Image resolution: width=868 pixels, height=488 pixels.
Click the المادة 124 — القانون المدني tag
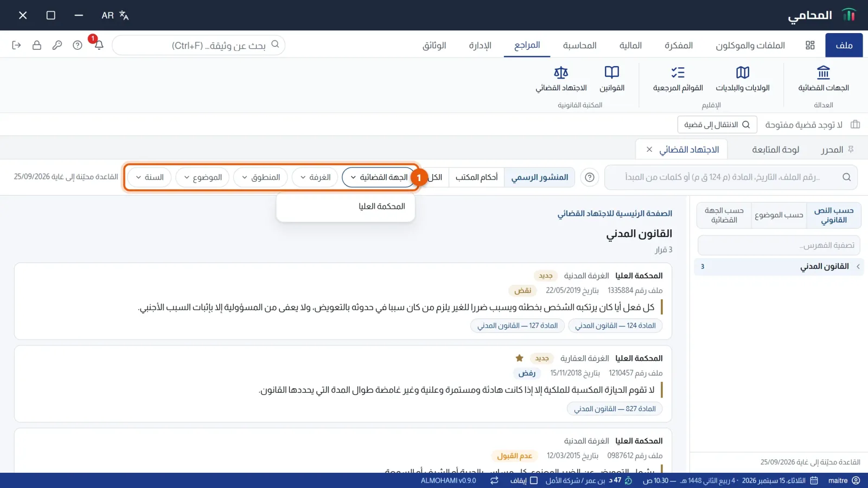tap(615, 326)
